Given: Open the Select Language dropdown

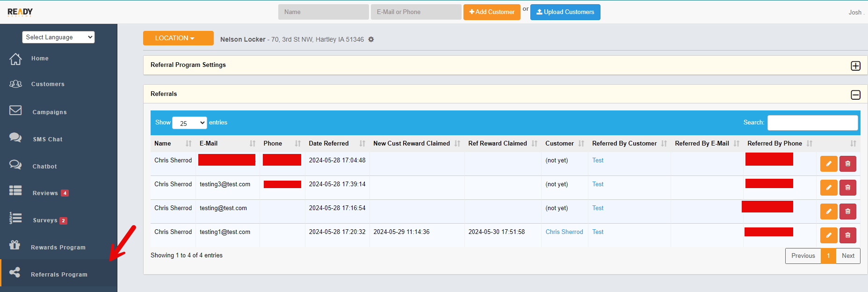Looking at the screenshot, I should click(58, 37).
